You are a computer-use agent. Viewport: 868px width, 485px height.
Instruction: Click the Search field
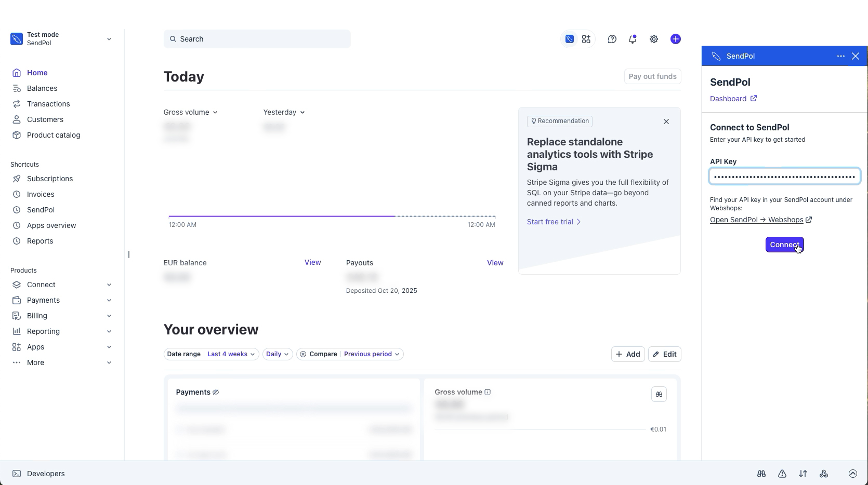point(257,39)
